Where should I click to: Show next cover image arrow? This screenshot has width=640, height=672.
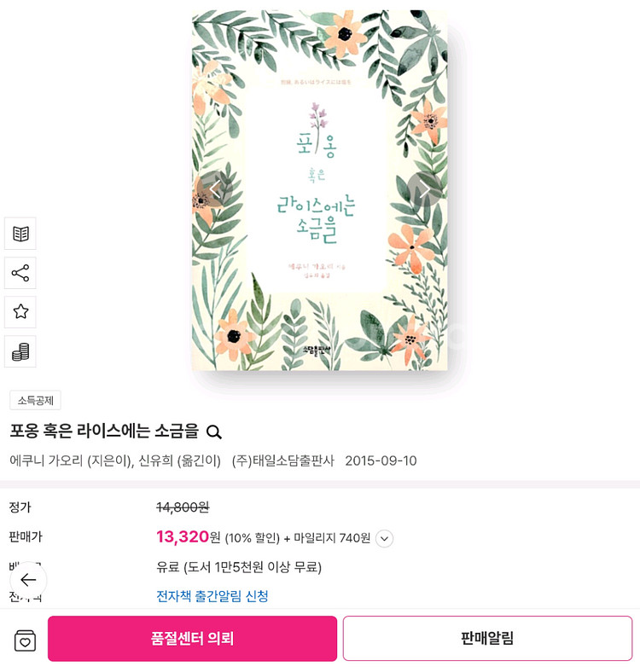coord(424,188)
